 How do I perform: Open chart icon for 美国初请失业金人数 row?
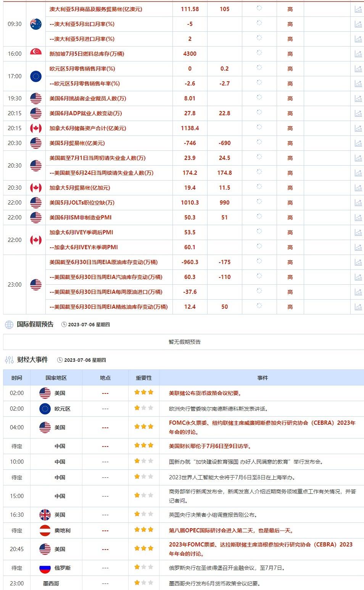358,158
